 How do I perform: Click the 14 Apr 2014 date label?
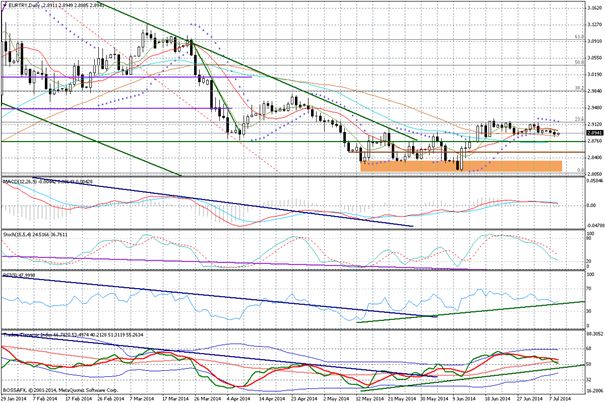tap(271, 398)
